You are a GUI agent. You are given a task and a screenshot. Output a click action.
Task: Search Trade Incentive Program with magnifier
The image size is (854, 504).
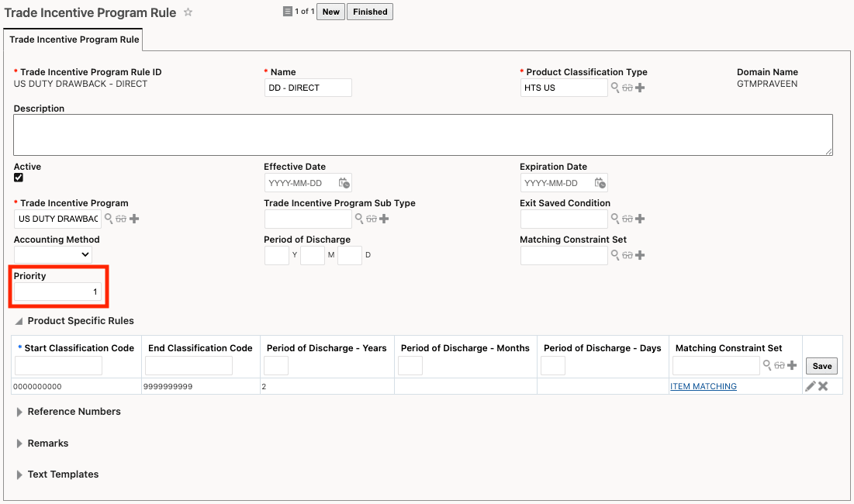click(x=109, y=219)
